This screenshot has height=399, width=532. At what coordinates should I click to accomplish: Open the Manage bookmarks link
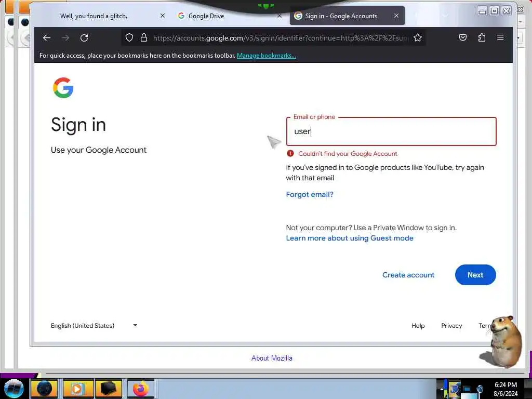pos(267,56)
